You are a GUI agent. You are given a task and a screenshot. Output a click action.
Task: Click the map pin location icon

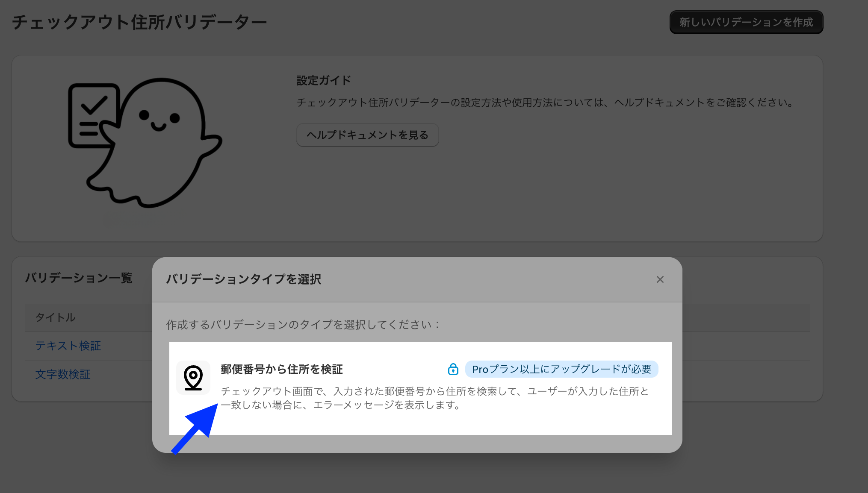[193, 378]
